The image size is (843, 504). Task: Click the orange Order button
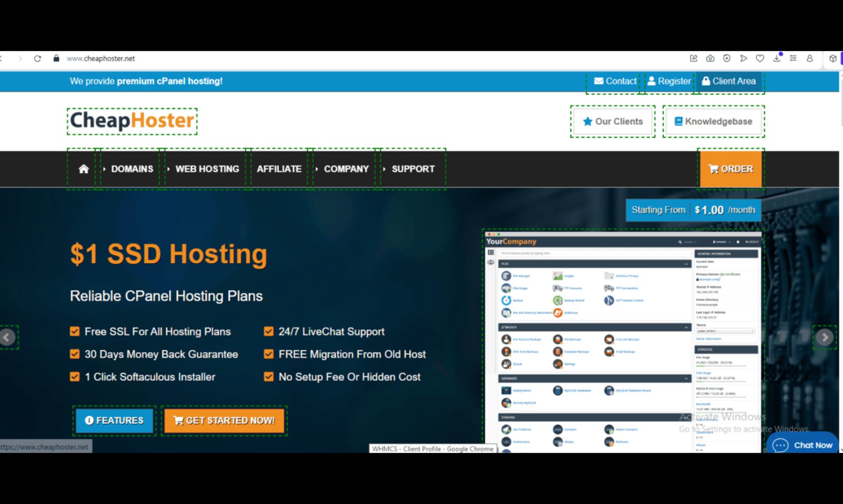[x=731, y=169]
